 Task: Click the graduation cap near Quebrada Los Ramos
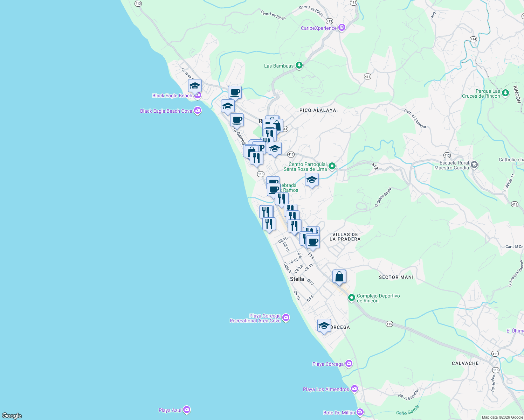point(312,180)
